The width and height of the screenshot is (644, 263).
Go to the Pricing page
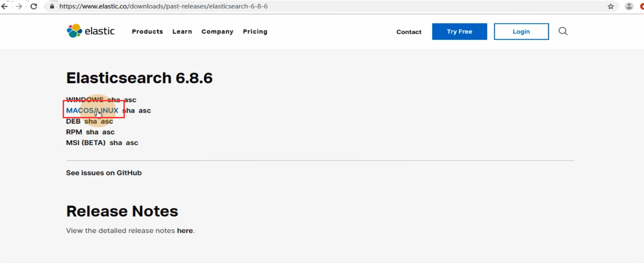[x=255, y=32]
